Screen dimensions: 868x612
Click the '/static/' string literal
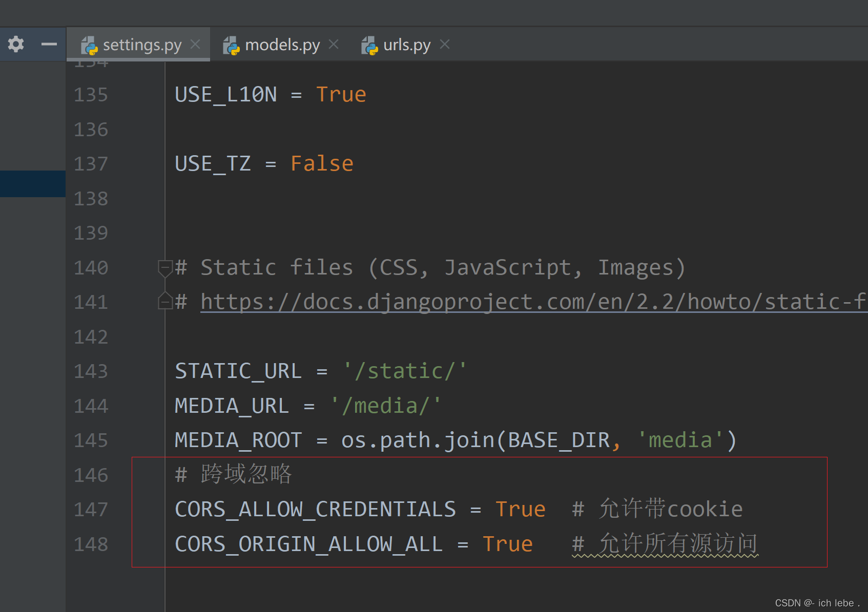(x=405, y=371)
